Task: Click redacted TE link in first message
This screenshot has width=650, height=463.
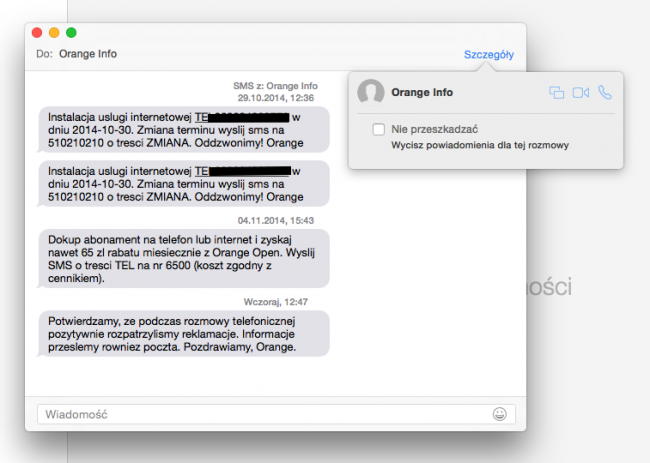Action: pyautogui.click(x=242, y=117)
